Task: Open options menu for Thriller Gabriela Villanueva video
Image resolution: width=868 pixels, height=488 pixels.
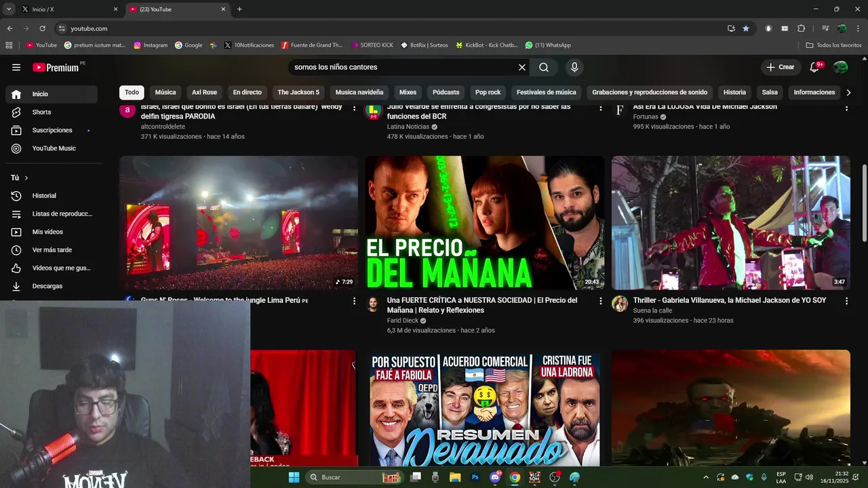Action: 846,301
